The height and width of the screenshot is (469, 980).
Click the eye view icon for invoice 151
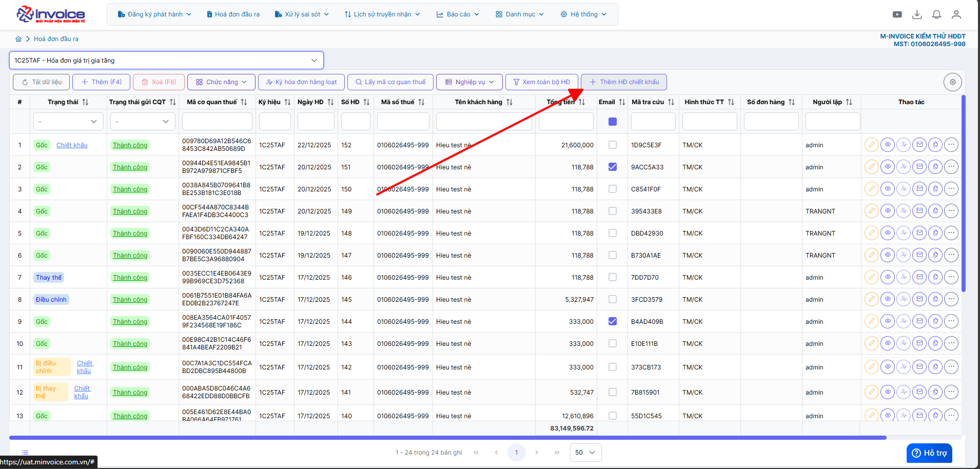(x=887, y=167)
